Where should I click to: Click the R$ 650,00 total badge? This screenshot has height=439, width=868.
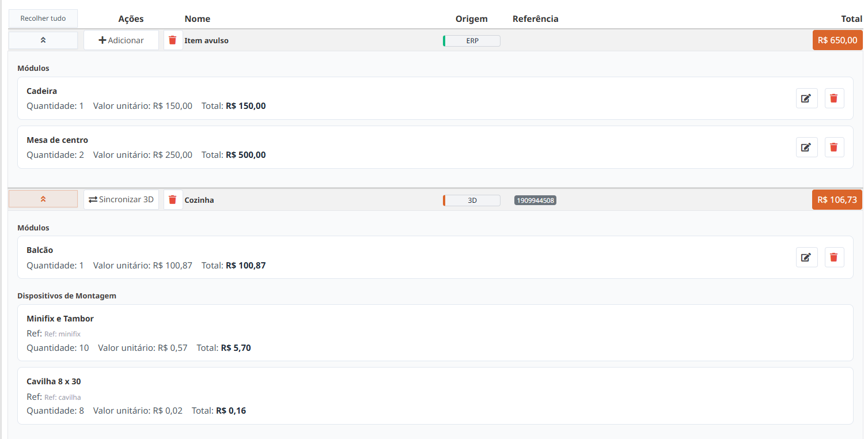coord(837,40)
